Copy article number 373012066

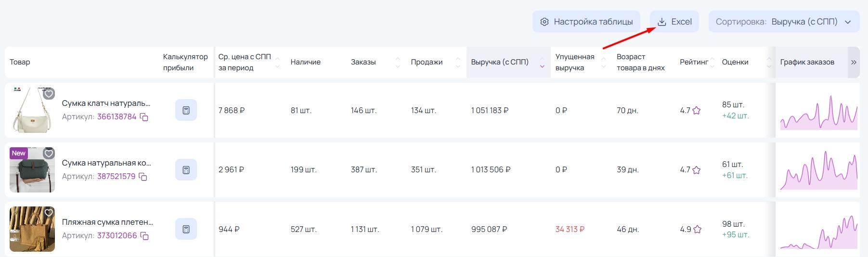(x=144, y=236)
